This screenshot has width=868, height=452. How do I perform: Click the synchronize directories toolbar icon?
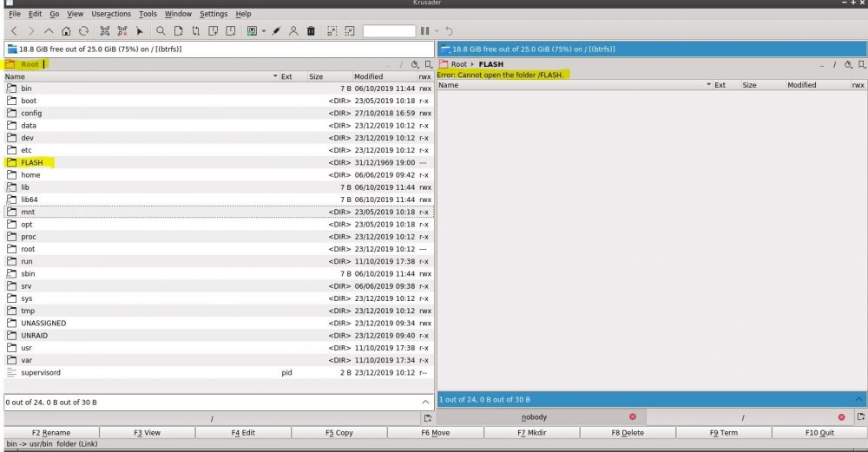195,31
